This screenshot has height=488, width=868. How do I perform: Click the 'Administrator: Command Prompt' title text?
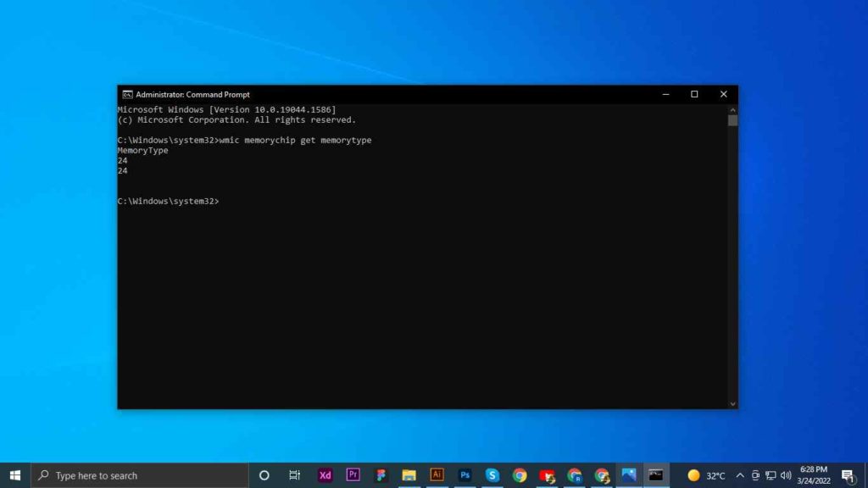(x=192, y=95)
